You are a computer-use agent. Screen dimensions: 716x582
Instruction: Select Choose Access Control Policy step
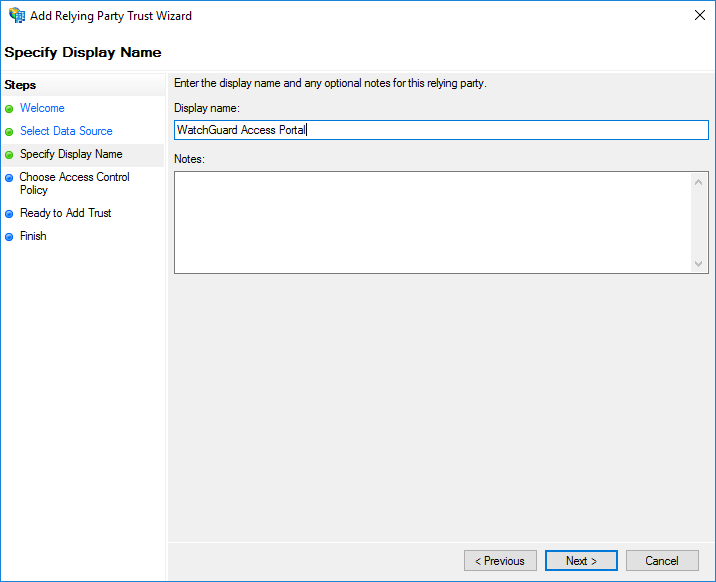[x=74, y=184]
